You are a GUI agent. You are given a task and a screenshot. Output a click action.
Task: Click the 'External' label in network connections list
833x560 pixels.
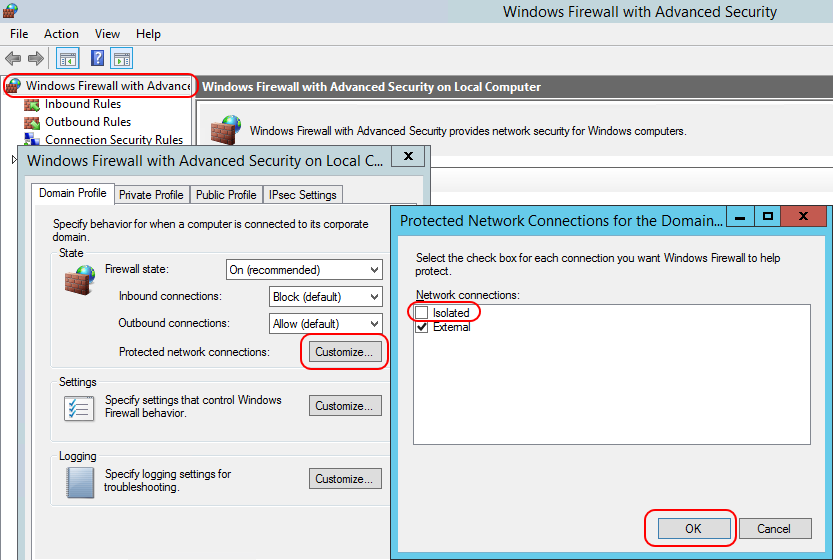point(452,327)
